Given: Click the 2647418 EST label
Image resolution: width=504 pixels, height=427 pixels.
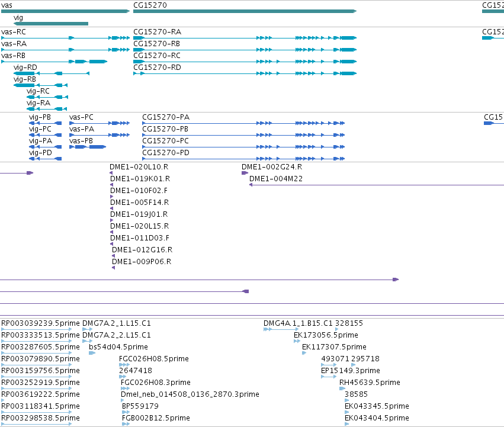Looking at the screenshot, I should point(136,371).
